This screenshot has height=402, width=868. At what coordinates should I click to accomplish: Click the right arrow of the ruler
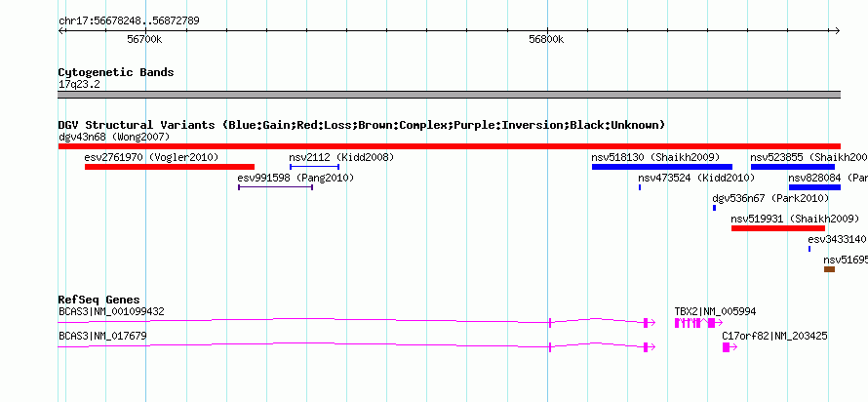tap(838, 30)
